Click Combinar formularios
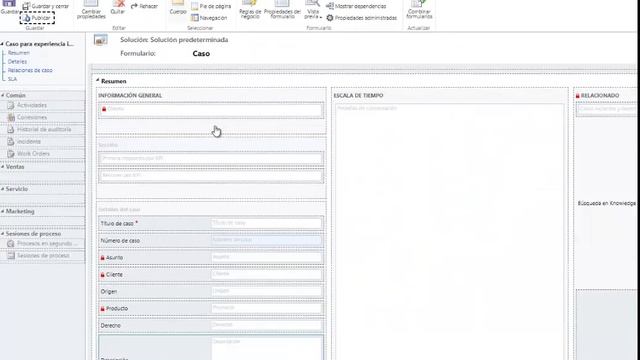The width and height of the screenshot is (640, 360). click(419, 10)
